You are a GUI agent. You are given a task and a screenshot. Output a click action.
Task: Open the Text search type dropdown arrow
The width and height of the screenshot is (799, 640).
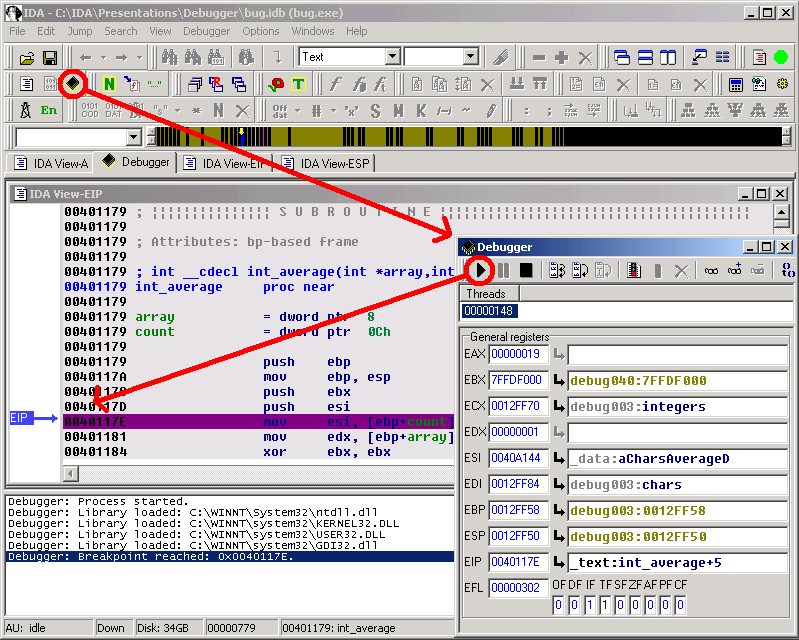392,57
